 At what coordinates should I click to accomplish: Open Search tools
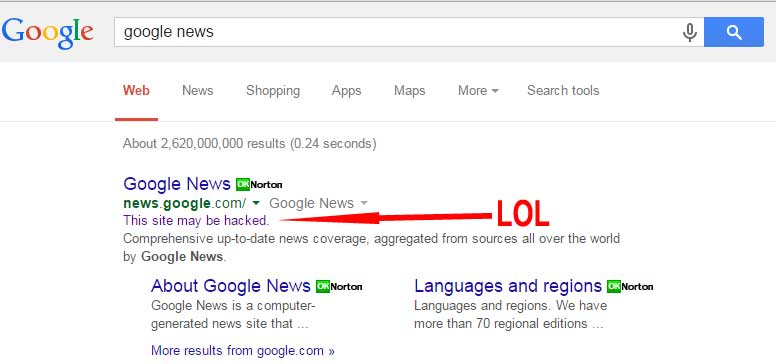[x=563, y=91]
